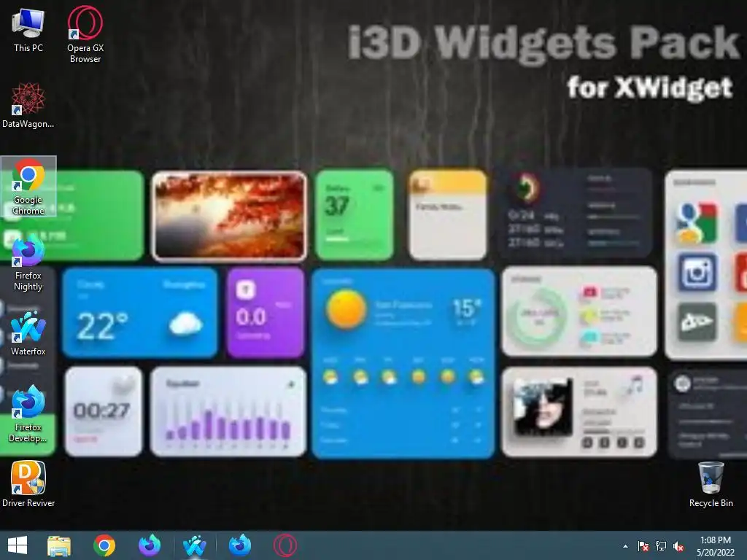Launch Firefox Developer Edition from the taskbar
Screen dimensions: 747x560
(x=239, y=545)
